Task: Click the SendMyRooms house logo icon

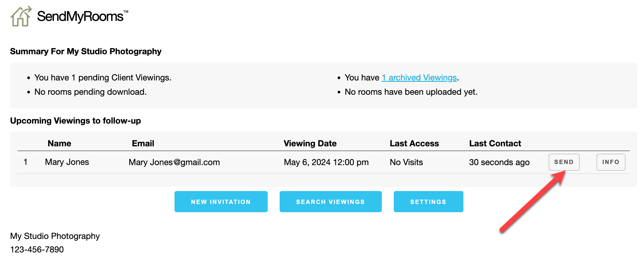Action: [21, 16]
